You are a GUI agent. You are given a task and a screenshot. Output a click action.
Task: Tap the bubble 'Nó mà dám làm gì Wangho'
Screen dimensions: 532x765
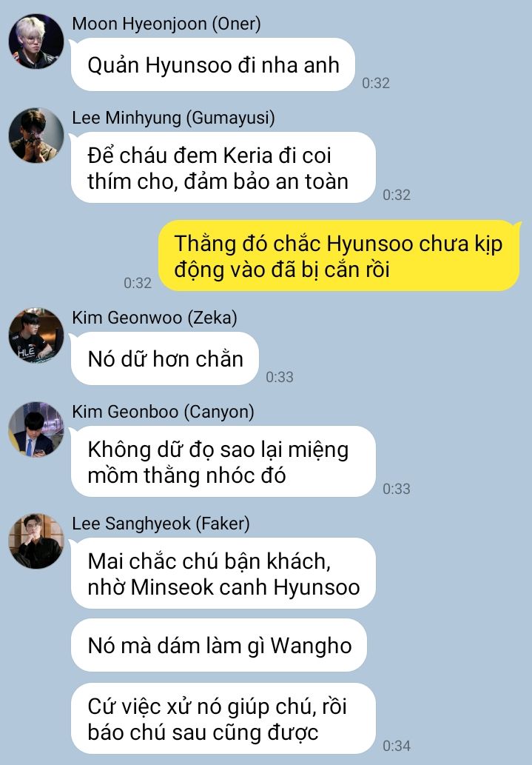tap(219, 646)
